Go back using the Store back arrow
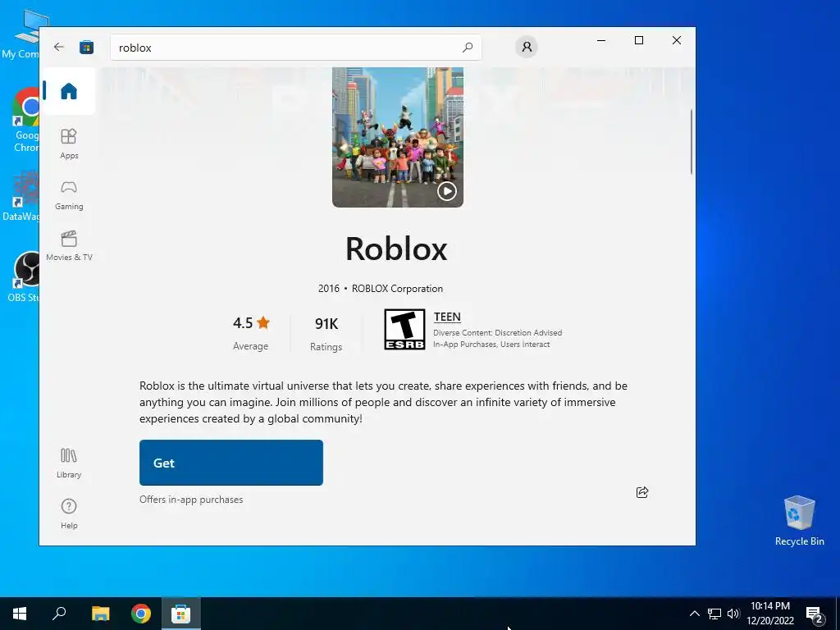This screenshot has width=840, height=630. point(59,47)
